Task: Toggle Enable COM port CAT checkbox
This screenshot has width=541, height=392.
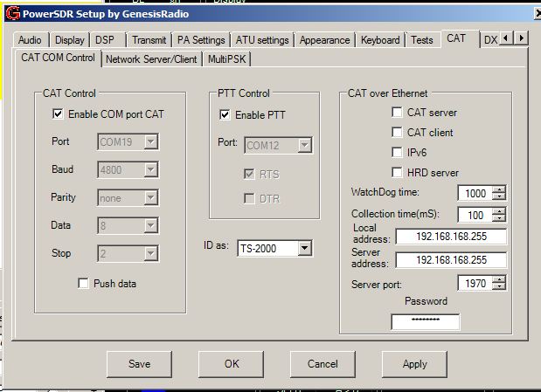Action: (58, 113)
